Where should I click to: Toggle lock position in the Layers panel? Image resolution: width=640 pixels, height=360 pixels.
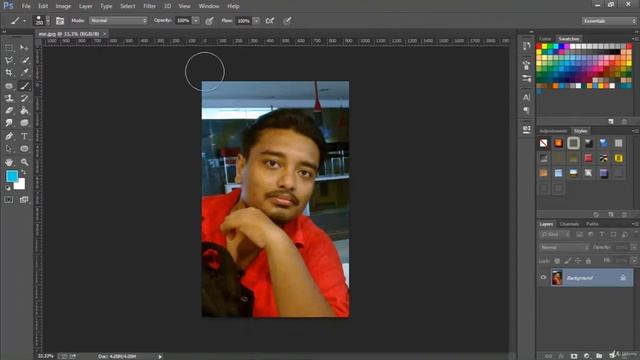[578, 260]
